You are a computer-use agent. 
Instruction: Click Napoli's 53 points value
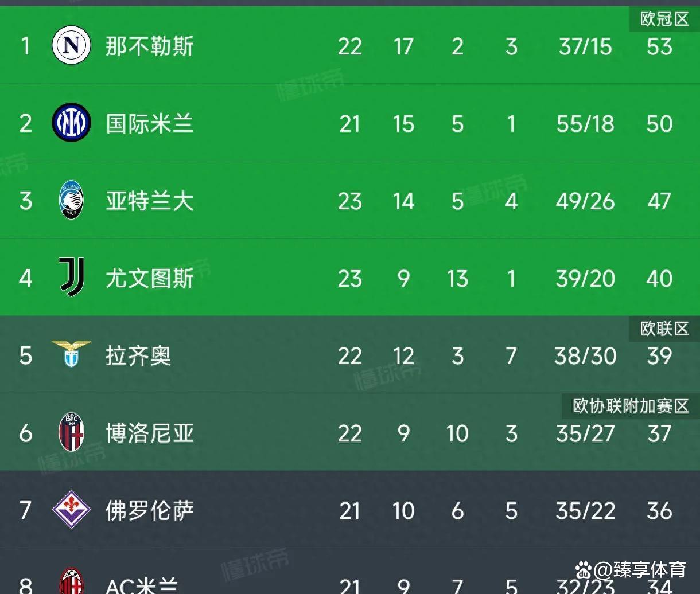[x=659, y=46]
